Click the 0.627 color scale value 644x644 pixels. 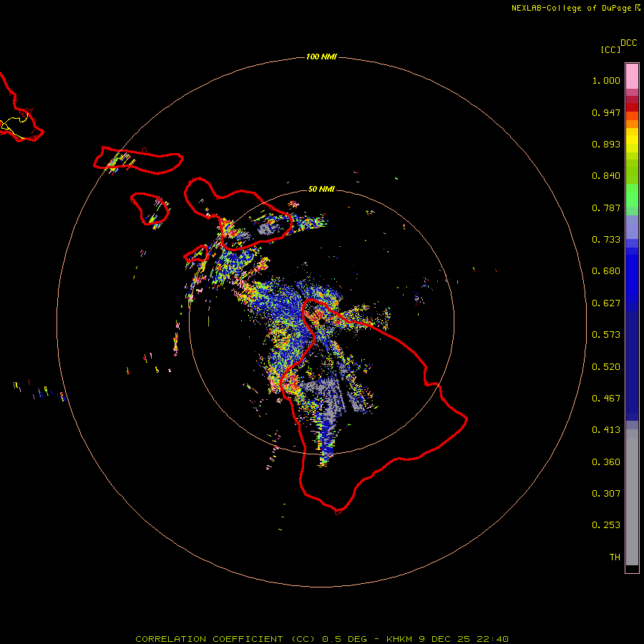(606, 303)
